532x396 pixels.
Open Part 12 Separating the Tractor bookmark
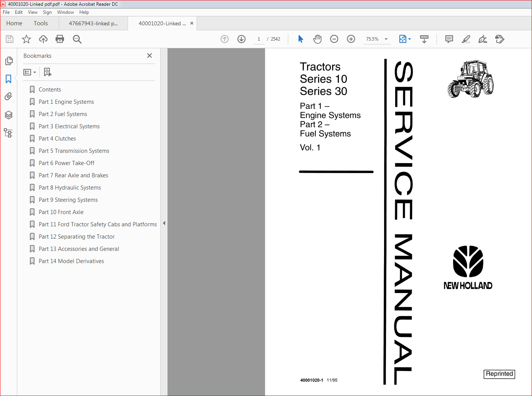tap(77, 237)
